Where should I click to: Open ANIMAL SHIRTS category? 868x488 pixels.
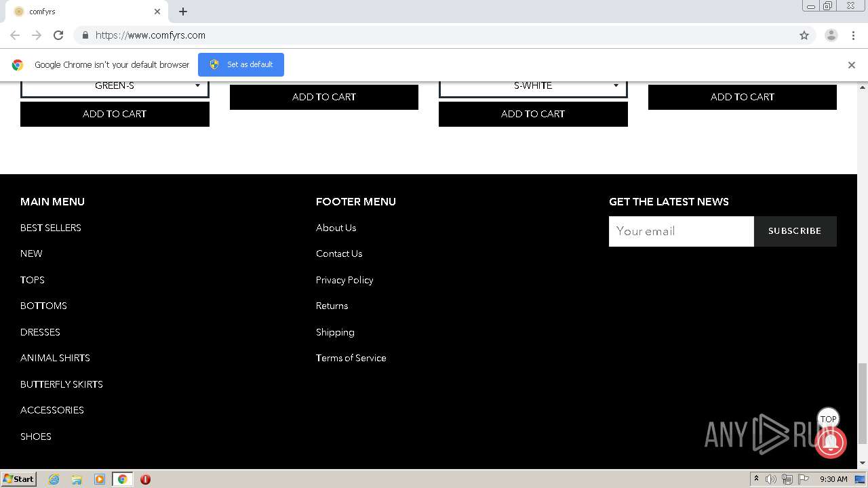pyautogui.click(x=55, y=358)
